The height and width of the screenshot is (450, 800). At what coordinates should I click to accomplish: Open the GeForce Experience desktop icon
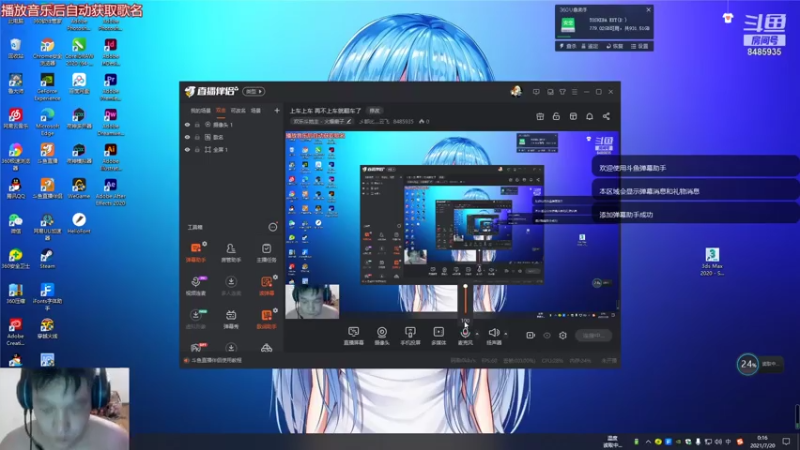(x=47, y=87)
